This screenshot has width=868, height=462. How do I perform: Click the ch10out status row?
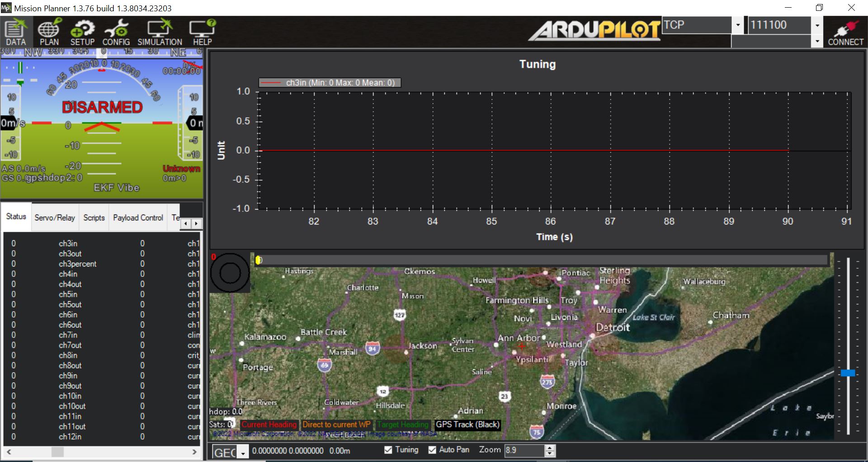point(102,406)
